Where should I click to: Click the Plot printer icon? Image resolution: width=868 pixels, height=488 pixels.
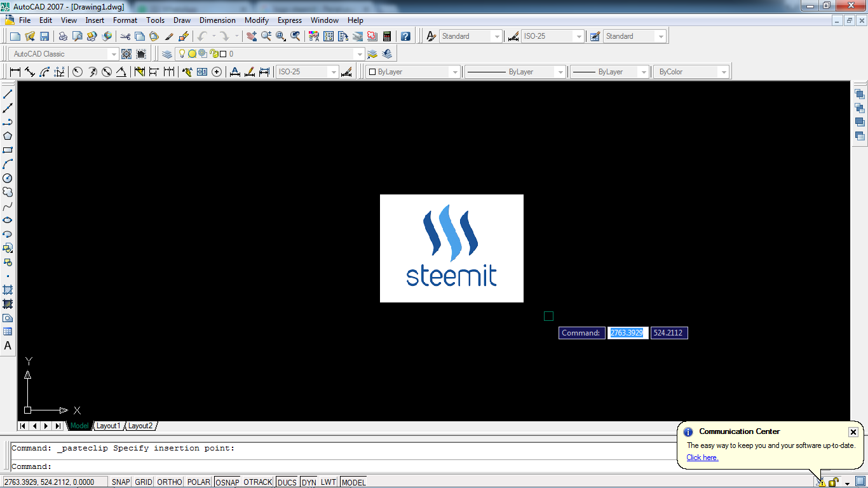click(x=63, y=36)
